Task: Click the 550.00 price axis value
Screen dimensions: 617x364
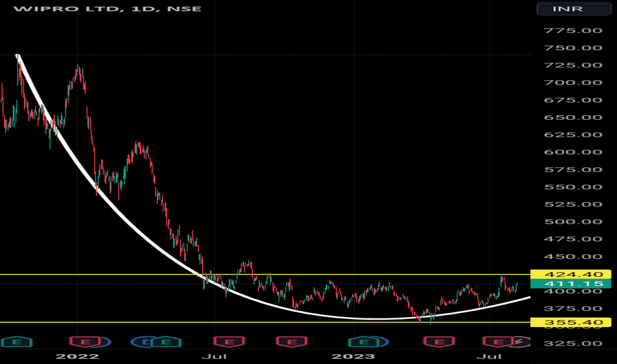Action: pyautogui.click(x=573, y=187)
